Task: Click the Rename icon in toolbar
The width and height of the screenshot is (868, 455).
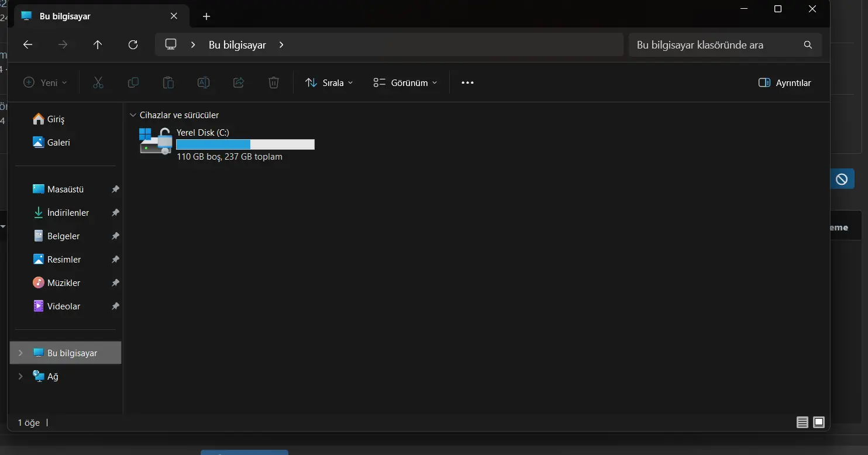Action: pyautogui.click(x=203, y=82)
